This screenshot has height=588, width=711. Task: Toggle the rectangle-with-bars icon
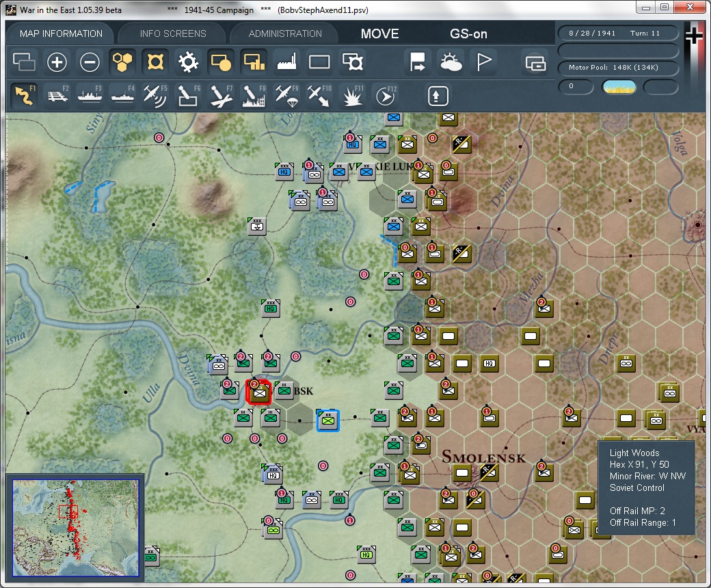point(254,62)
